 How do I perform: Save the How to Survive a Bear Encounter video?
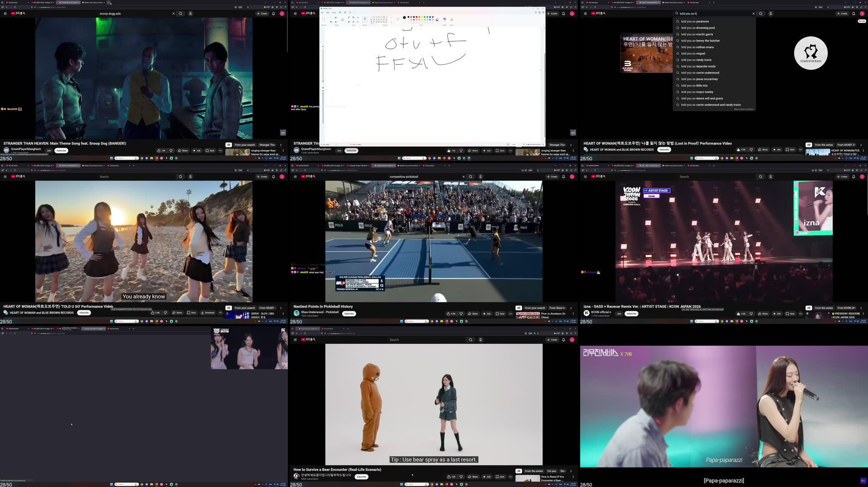(500, 477)
